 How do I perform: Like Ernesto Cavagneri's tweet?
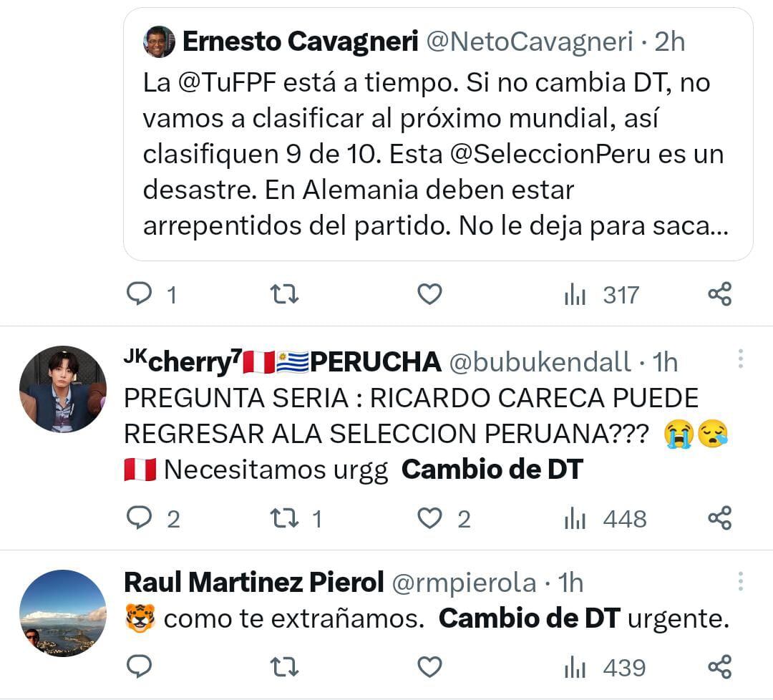tap(428, 293)
